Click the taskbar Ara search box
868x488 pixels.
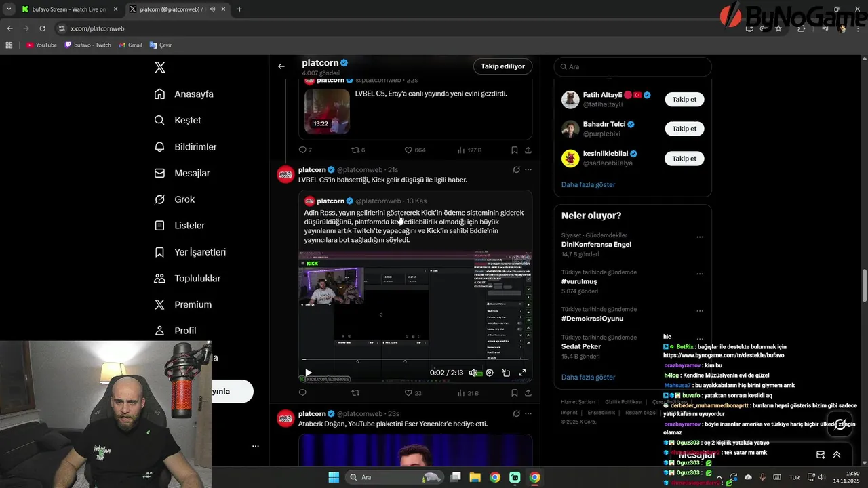[x=395, y=477]
